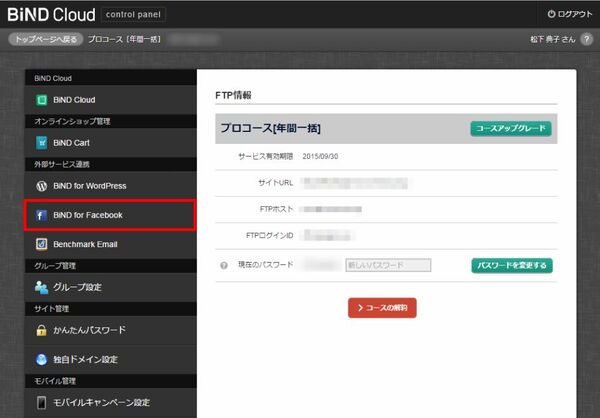The image size is (600, 418).
Task: Open 独自ドメイン設定
Action: [x=111, y=359]
